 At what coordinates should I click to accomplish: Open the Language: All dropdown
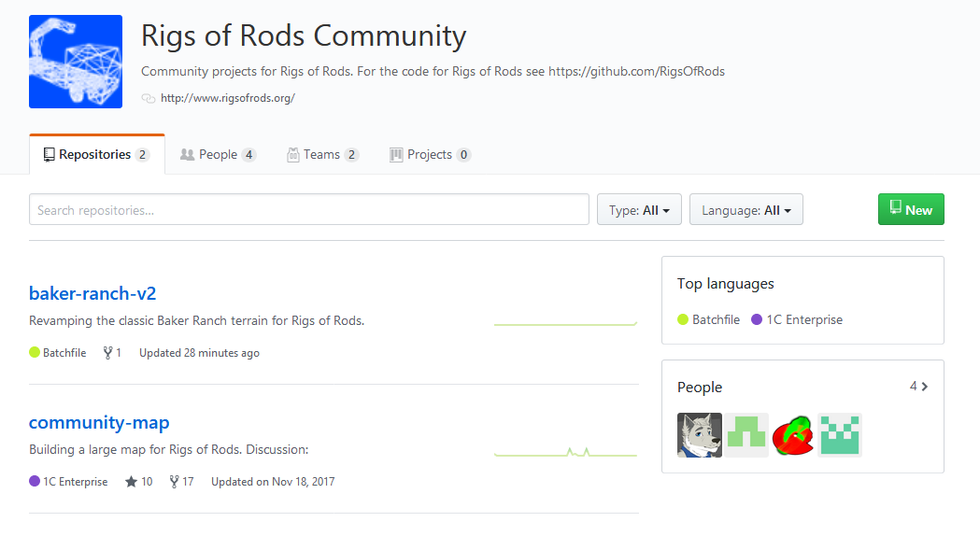pos(746,209)
